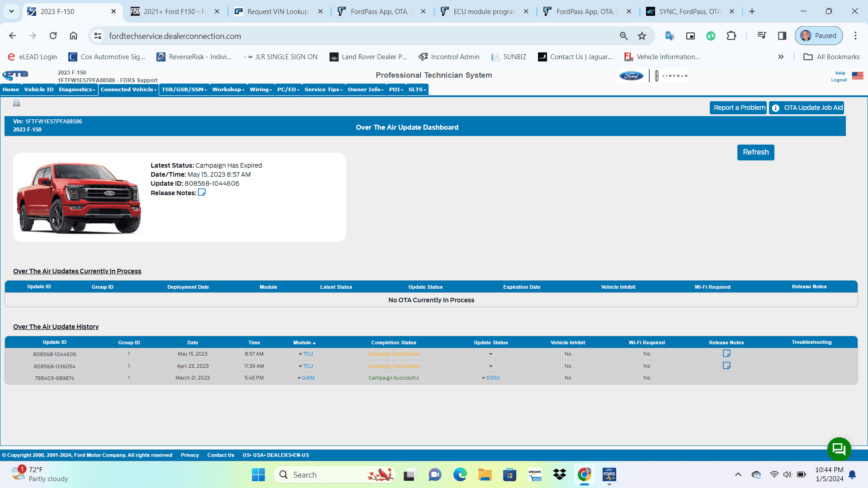
Task: Click Report a Problem button
Action: 738,108
